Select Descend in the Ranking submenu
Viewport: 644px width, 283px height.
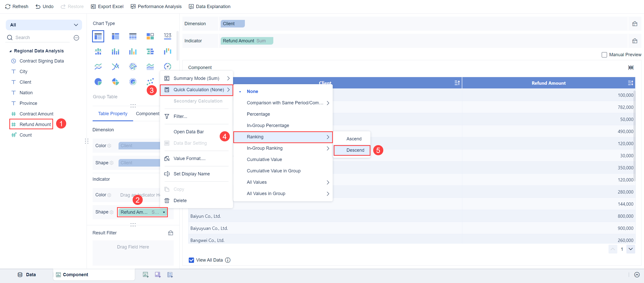pyautogui.click(x=355, y=150)
